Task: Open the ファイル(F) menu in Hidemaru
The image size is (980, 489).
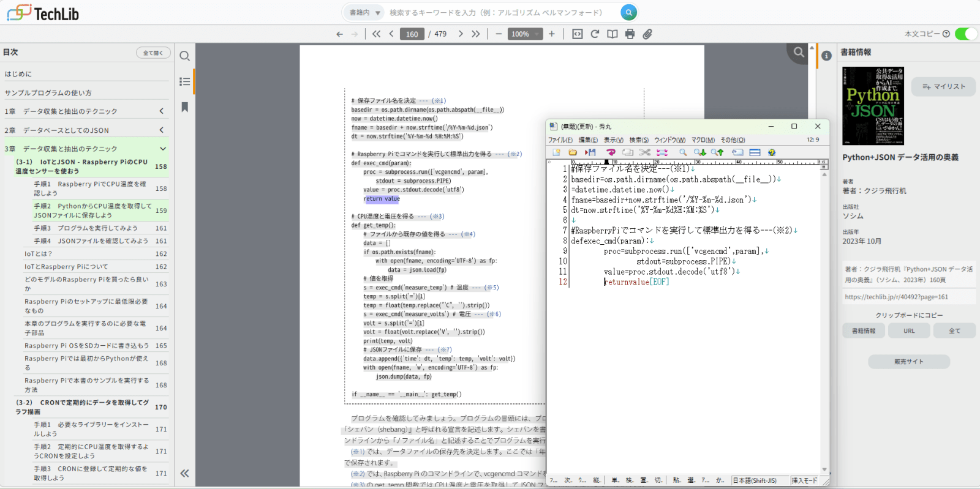Action: (560, 140)
